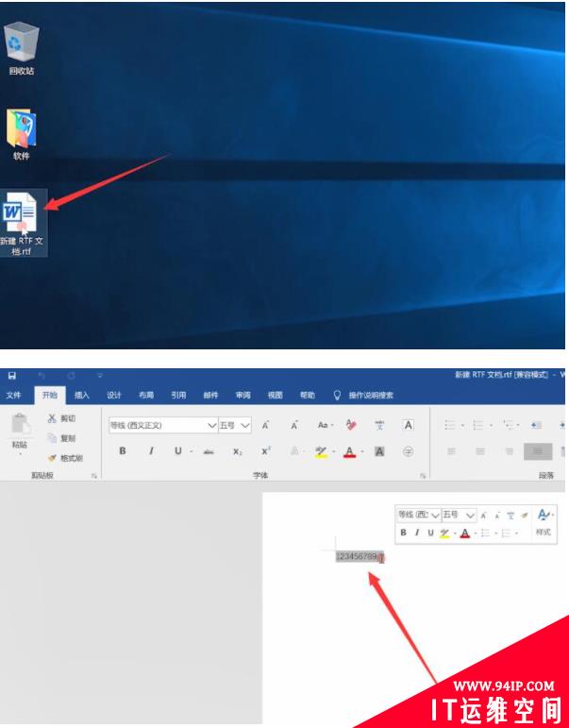Switch to the 布局 Layout tab
The image size is (569, 728).
point(146,395)
